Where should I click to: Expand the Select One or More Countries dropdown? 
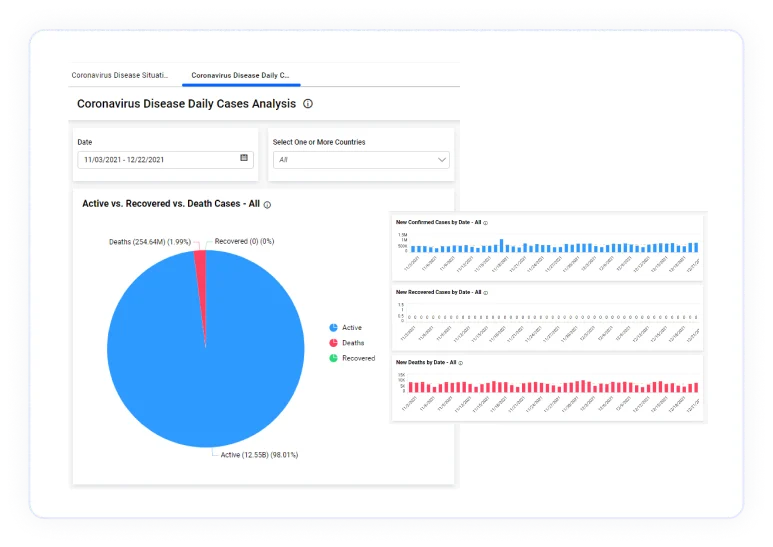click(361, 160)
